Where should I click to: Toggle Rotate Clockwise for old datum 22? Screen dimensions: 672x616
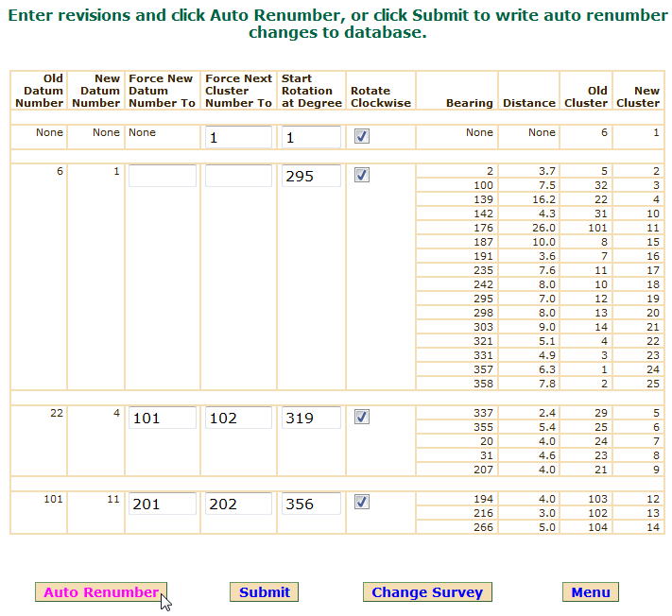361,417
